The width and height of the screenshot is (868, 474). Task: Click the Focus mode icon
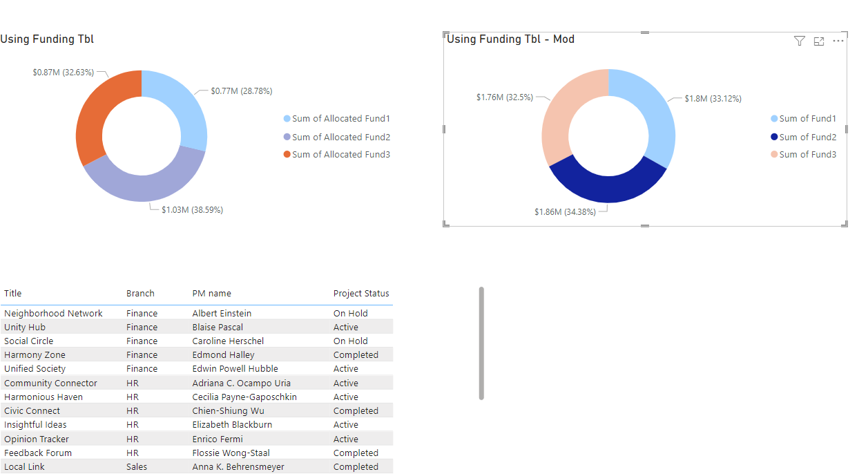(x=819, y=41)
